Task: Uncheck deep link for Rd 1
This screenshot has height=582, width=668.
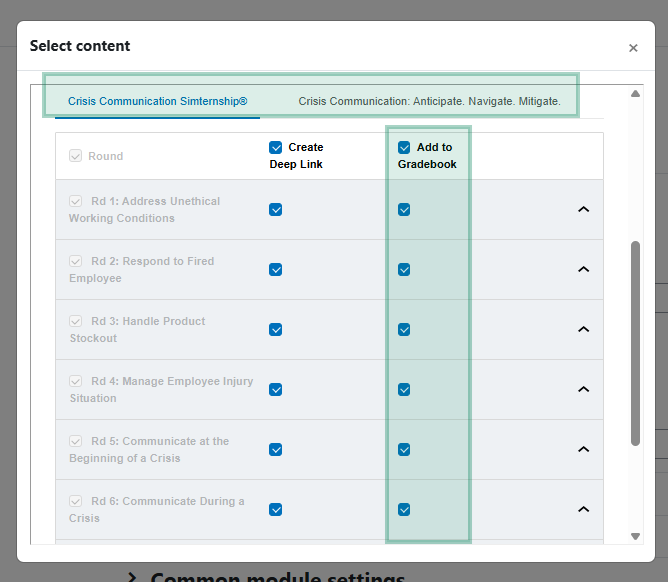Action: click(x=276, y=210)
